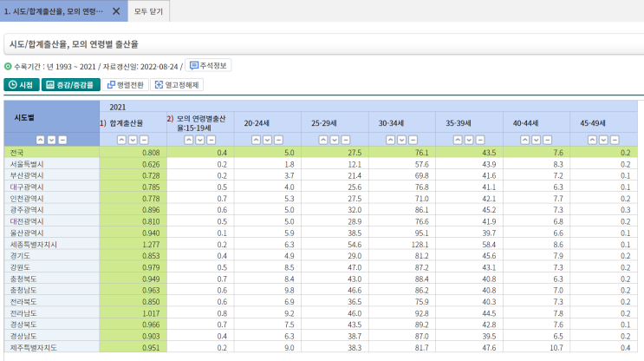The width and height of the screenshot is (644, 361).
Task: Sort 20-24세 column descending
Action: tap(267, 140)
